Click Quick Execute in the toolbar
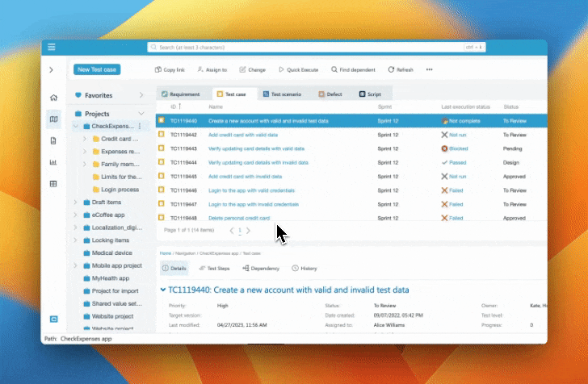The width and height of the screenshot is (588, 384). (300, 70)
